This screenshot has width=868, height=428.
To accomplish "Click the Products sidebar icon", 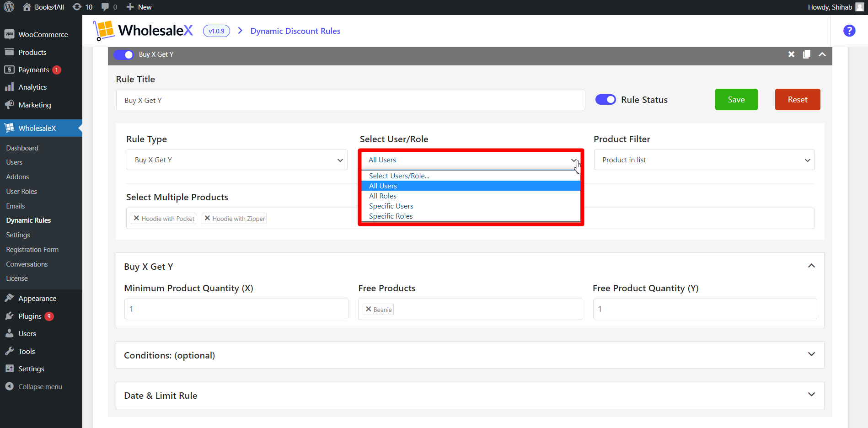I will (9, 52).
